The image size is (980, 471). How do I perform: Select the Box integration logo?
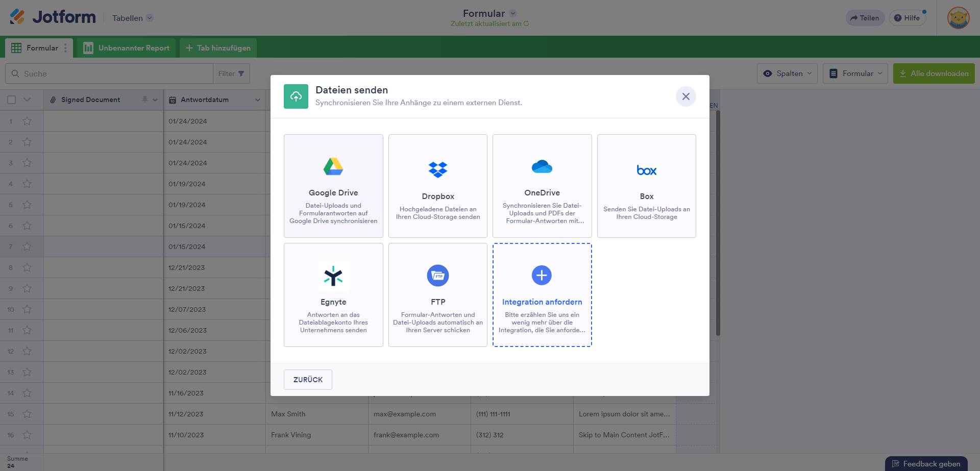pos(646,170)
